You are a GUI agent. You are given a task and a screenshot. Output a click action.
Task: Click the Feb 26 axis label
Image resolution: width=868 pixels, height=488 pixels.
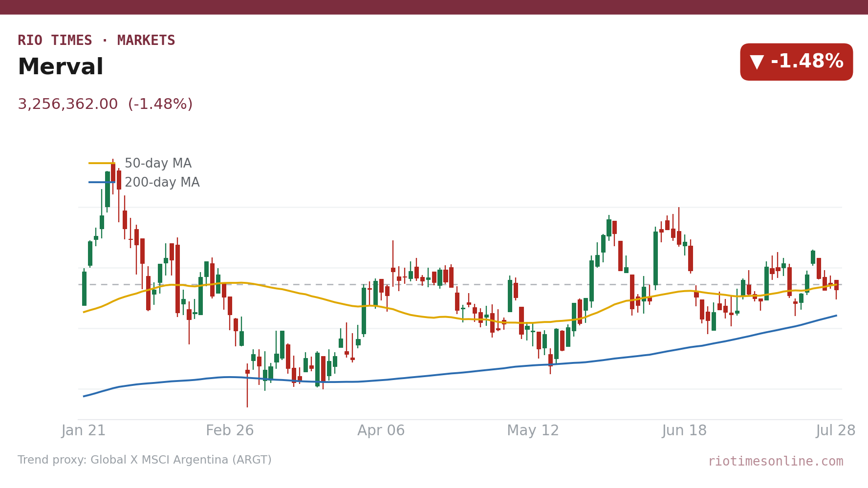click(230, 431)
